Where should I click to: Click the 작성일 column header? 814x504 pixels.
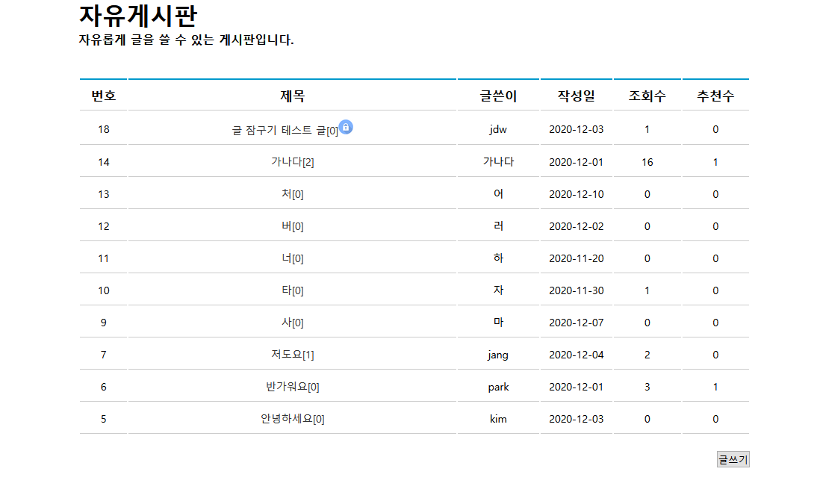point(577,96)
